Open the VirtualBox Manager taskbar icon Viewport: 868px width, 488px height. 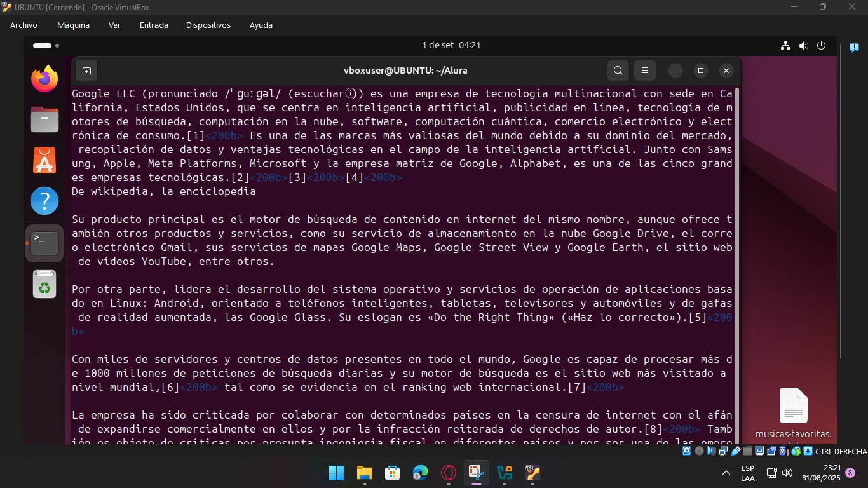pyautogui.click(x=505, y=473)
